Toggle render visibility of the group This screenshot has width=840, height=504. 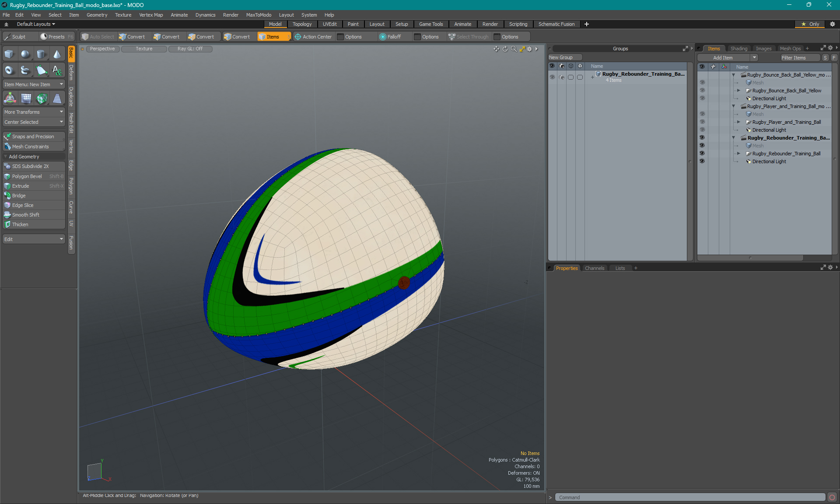coord(562,77)
